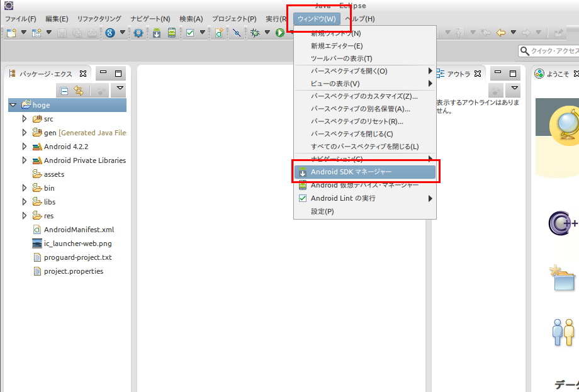Click Collapse All in Package Explorer

(64, 91)
